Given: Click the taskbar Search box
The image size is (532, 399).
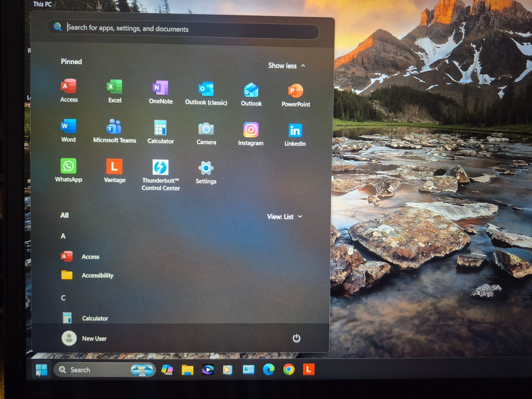Looking at the screenshot, I should click(104, 370).
